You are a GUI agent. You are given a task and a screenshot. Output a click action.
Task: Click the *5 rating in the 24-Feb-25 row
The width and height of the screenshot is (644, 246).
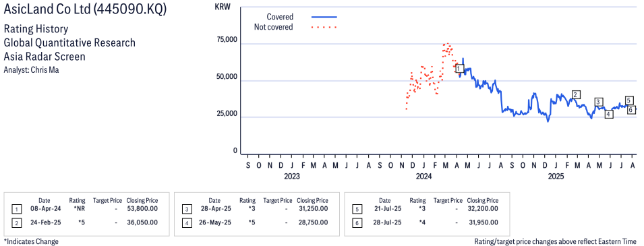(x=81, y=222)
